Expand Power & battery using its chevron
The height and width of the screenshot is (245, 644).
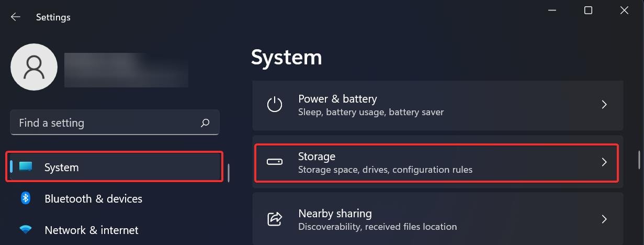pos(604,104)
